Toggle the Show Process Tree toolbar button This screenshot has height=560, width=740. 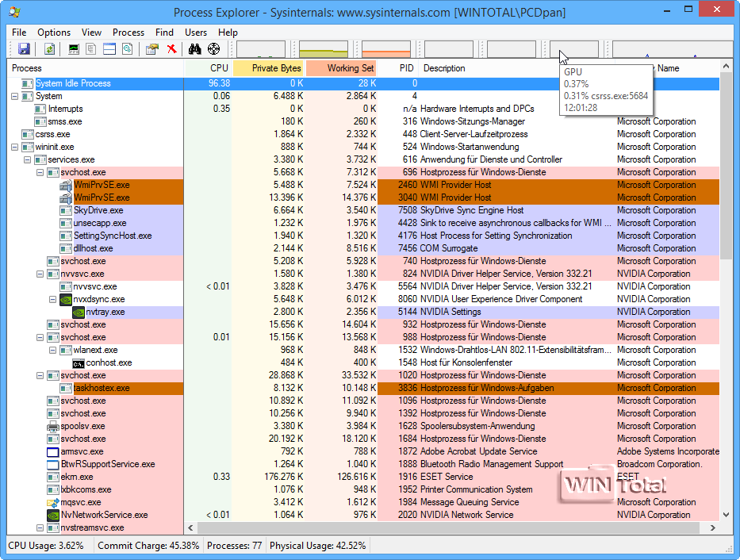point(91,49)
